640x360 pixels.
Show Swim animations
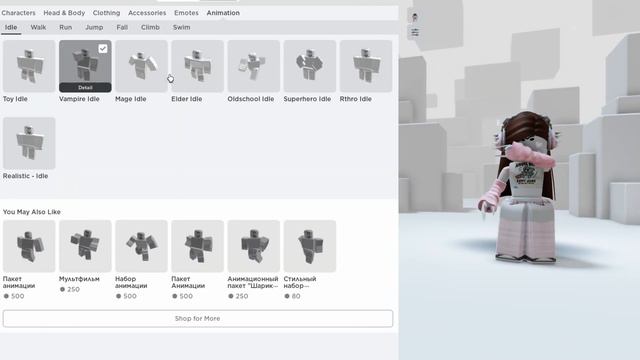[181, 27]
